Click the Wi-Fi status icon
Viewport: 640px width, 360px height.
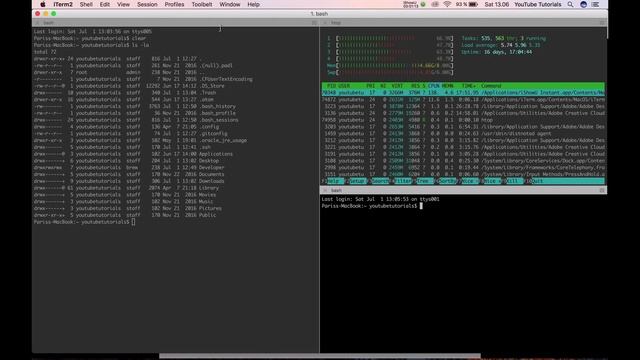447,4
